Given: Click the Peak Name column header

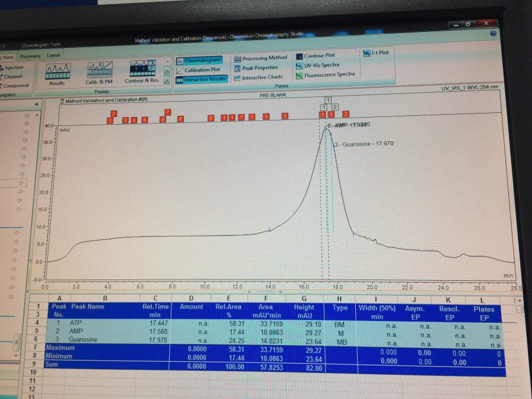Looking at the screenshot, I should pos(87,306).
